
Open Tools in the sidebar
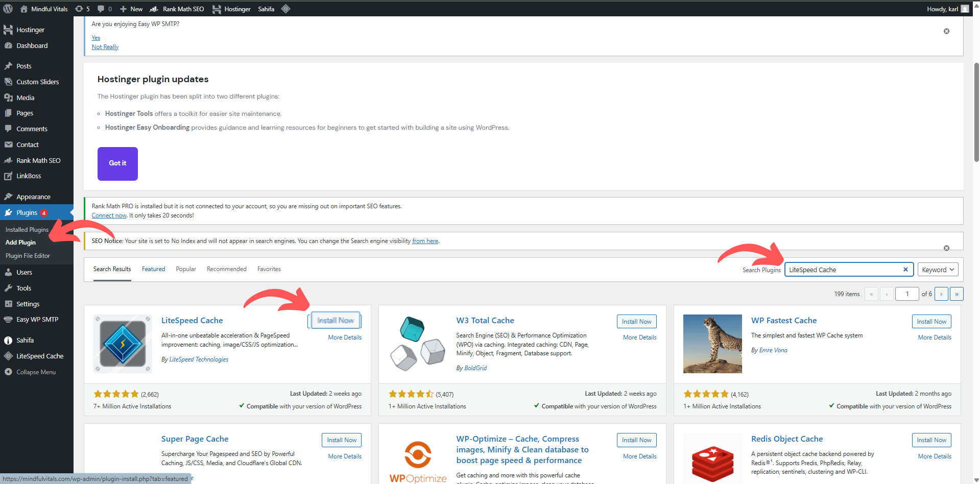pyautogui.click(x=37, y=288)
